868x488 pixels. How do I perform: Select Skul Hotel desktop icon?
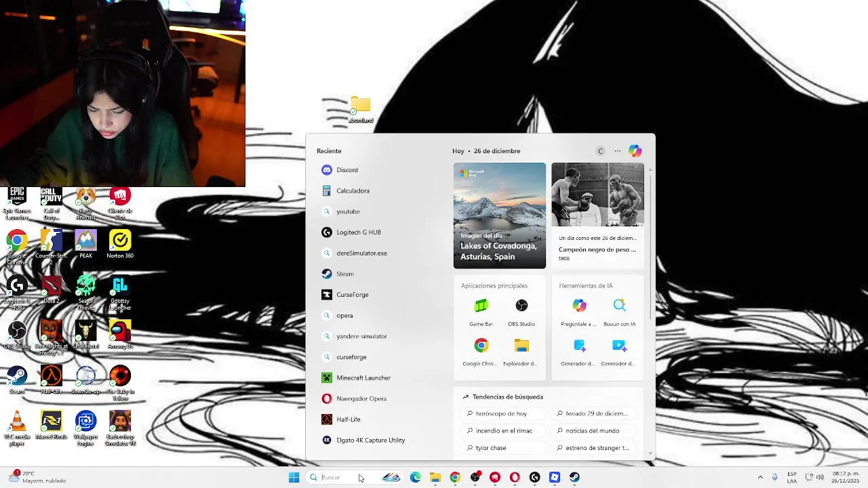click(85, 335)
